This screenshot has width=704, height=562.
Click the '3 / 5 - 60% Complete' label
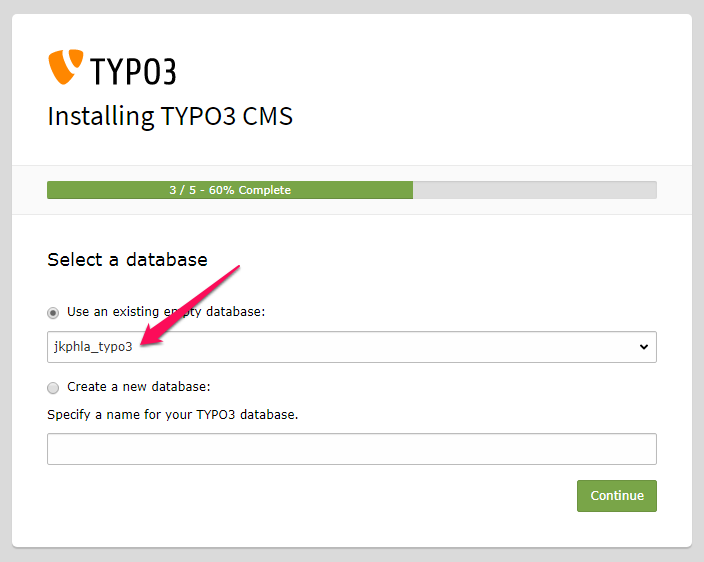tap(230, 190)
